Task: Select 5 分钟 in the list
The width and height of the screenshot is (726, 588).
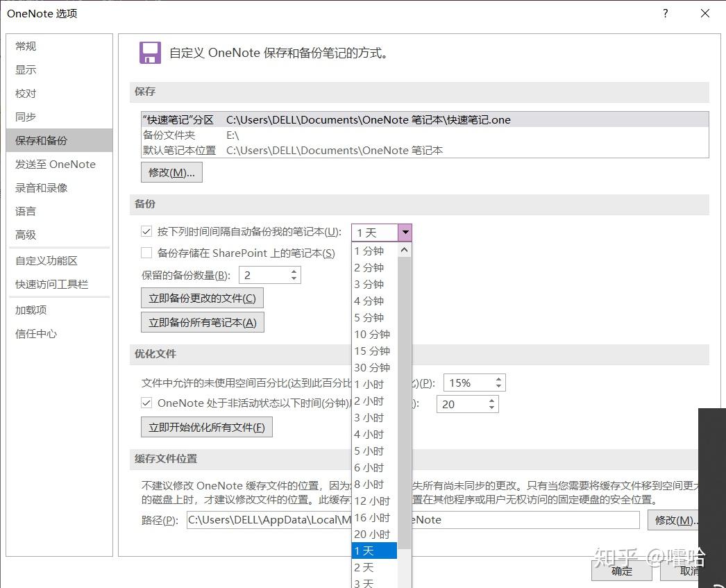Action: 375,318
